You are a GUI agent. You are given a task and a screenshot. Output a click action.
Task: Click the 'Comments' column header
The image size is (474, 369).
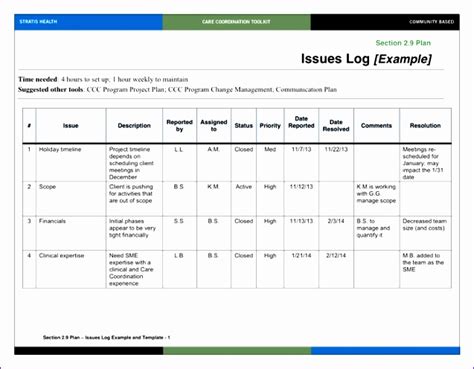tap(376, 126)
